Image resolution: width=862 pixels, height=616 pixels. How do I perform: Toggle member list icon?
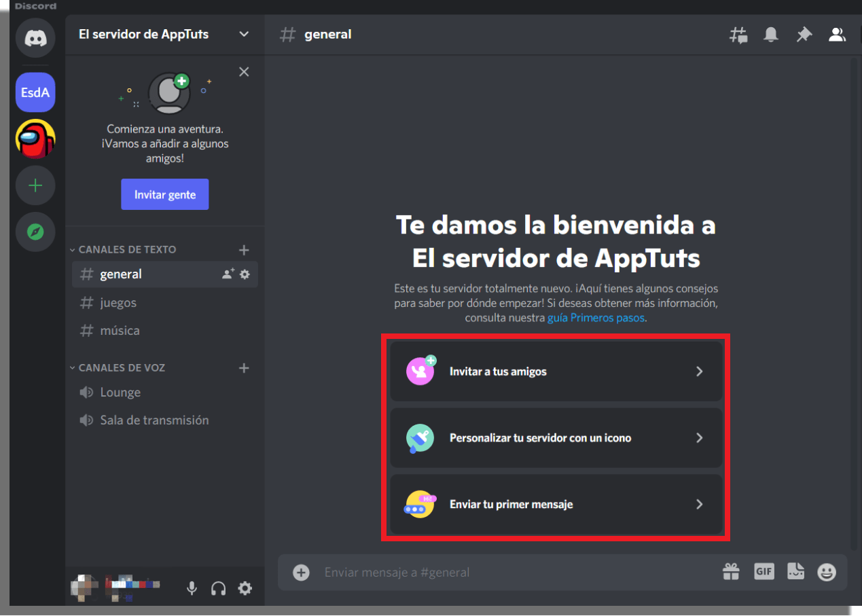point(837,35)
